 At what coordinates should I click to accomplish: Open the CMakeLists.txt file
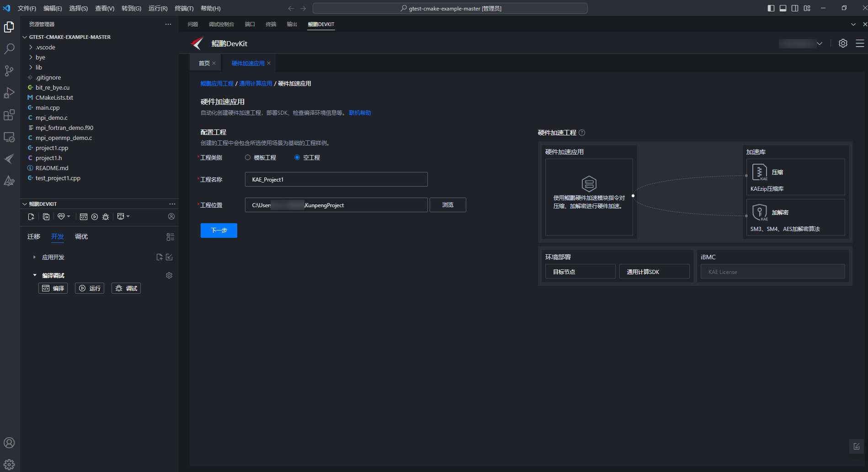[54, 97]
